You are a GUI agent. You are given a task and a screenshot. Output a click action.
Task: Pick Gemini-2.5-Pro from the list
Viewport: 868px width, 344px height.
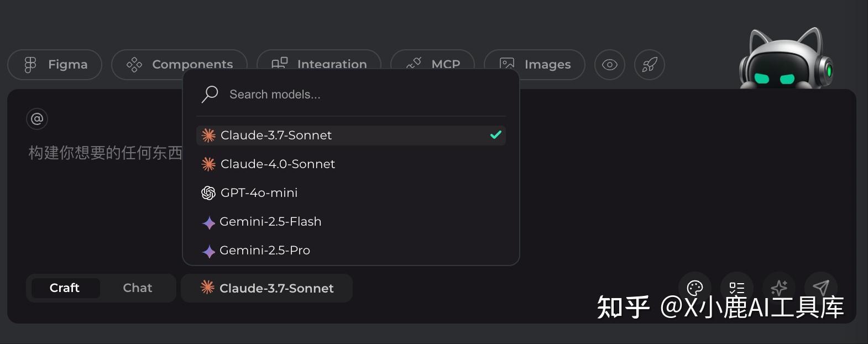[264, 251]
